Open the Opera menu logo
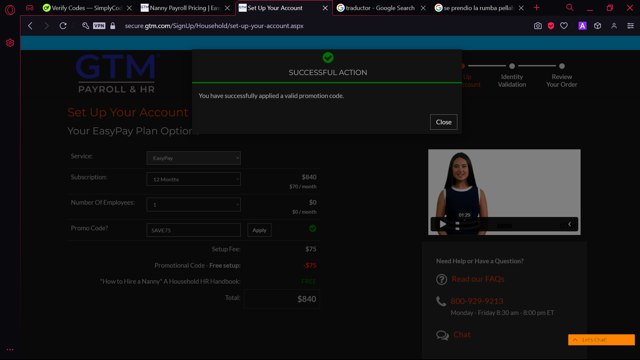This screenshot has height=360, width=640. click(10, 9)
